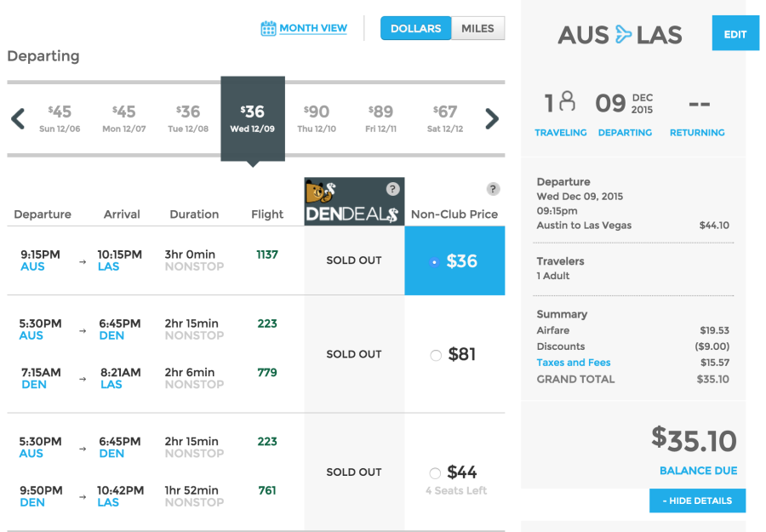
Task: Select the $36 nonstop fare radio button
Action: (x=435, y=262)
